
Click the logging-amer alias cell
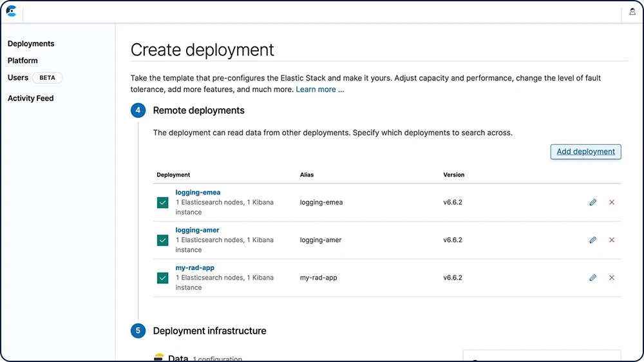point(321,240)
